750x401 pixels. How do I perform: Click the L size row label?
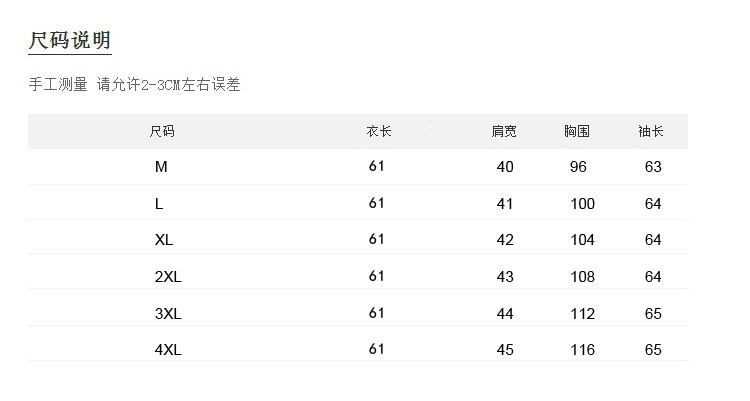tap(159, 203)
